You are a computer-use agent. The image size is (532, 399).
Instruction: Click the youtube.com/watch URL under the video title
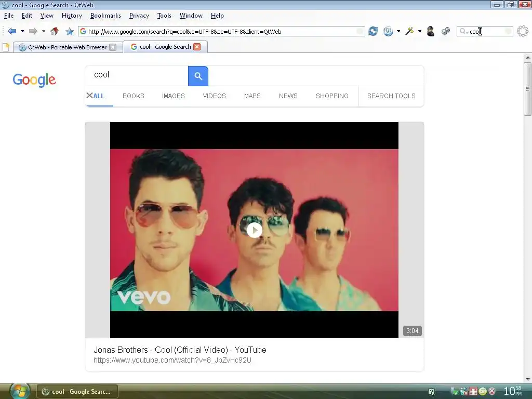click(x=172, y=361)
